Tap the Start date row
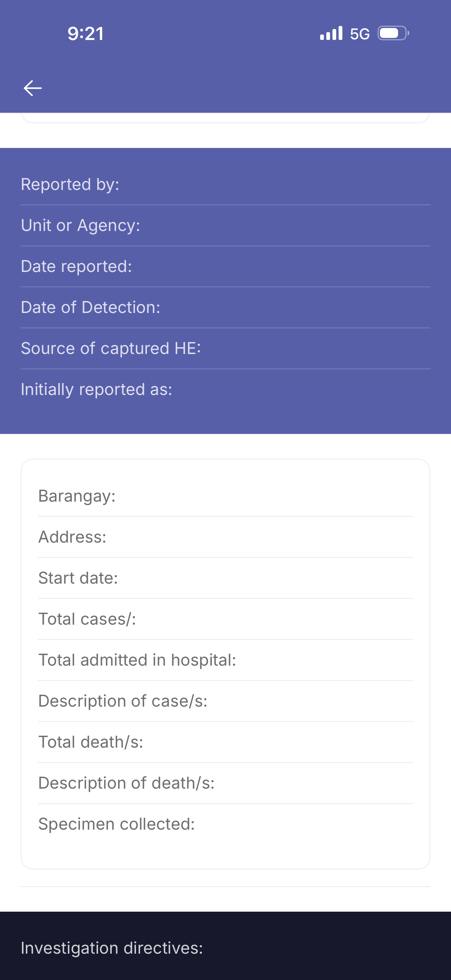Image resolution: width=451 pixels, height=980 pixels. click(225, 578)
